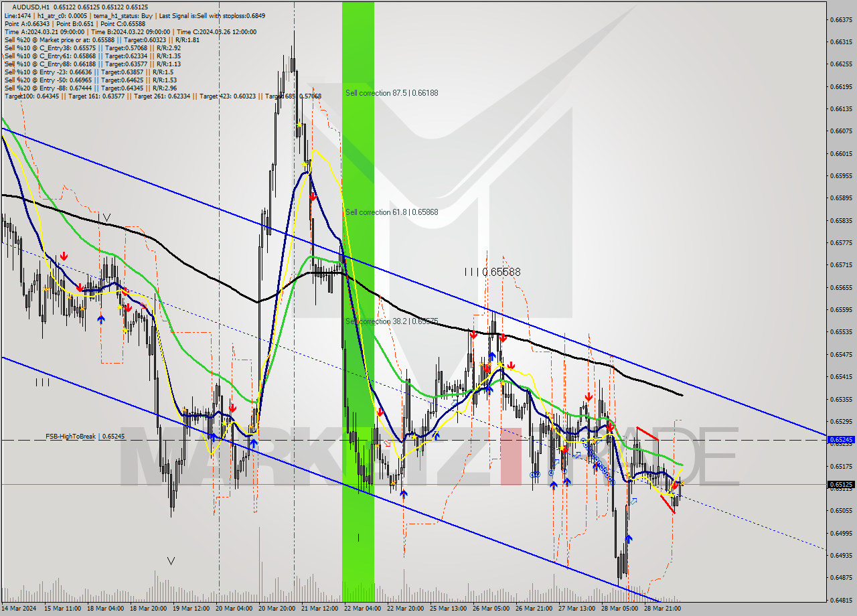The height and width of the screenshot is (616, 857).
Task: Select the 'Sell %20 @ Entry -50' line
Action: [90, 80]
